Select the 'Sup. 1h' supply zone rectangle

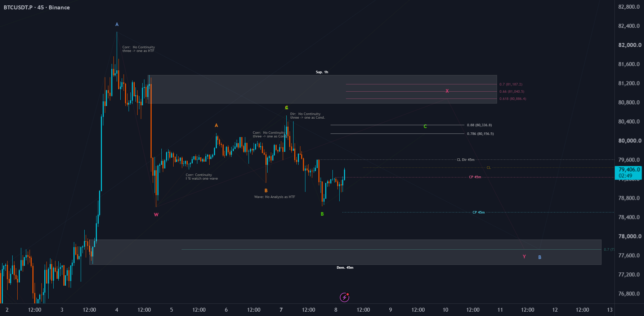[322, 89]
